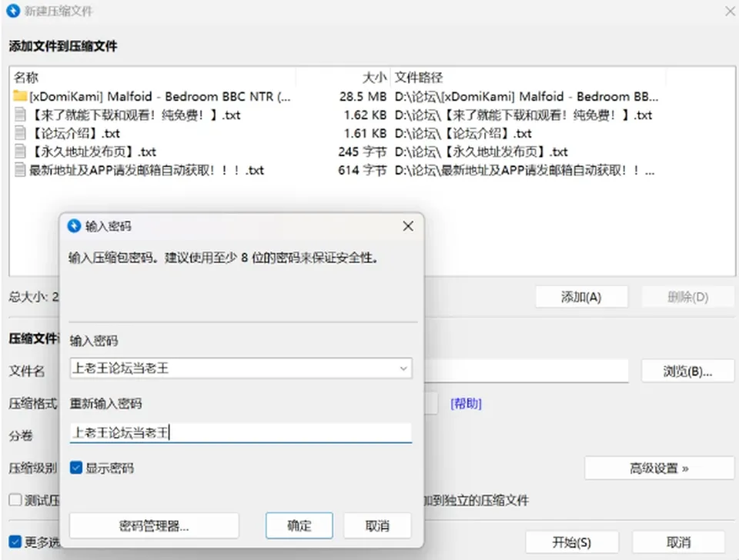Click the size value 245 字节

[x=363, y=152]
